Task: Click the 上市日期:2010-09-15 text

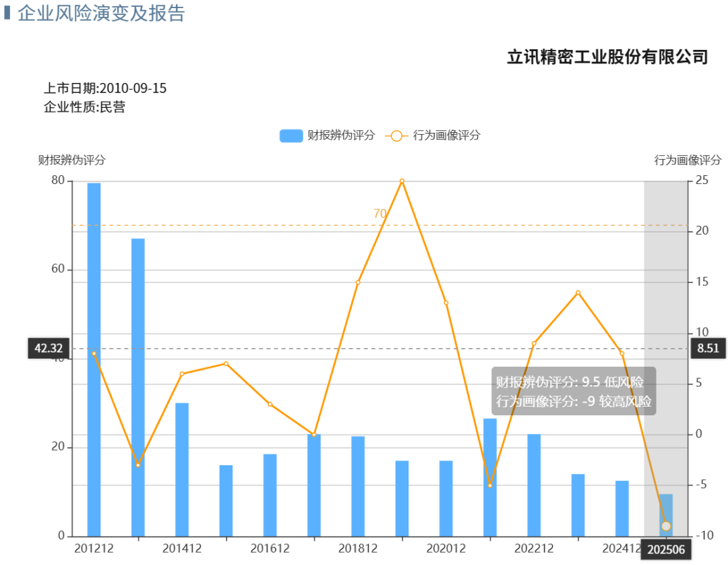Action: [x=105, y=88]
